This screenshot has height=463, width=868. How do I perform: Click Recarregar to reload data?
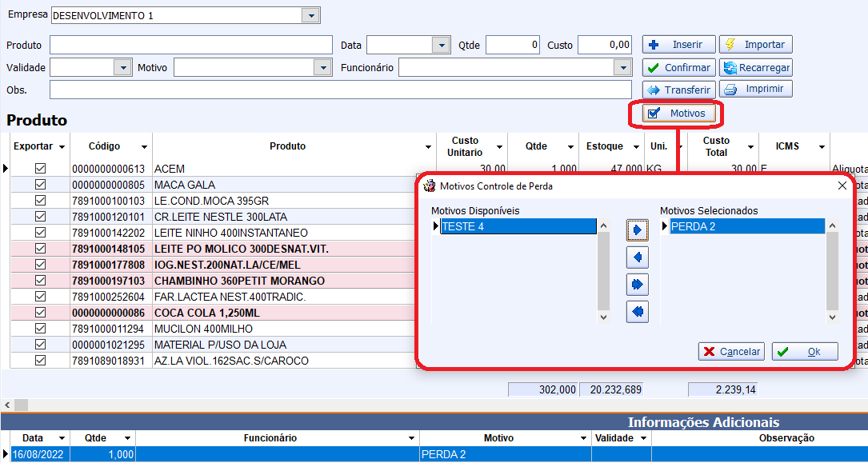[755, 68]
